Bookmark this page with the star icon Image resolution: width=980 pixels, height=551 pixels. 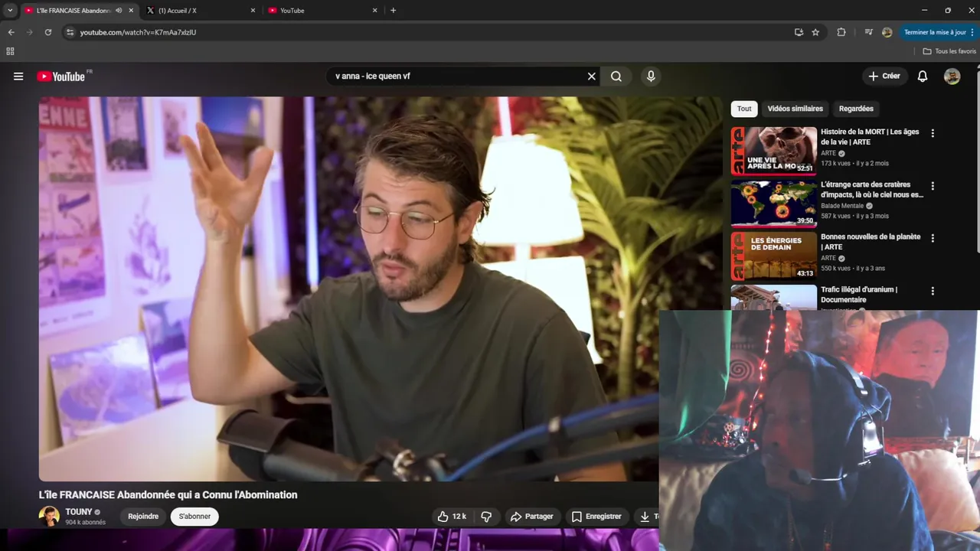click(x=815, y=32)
